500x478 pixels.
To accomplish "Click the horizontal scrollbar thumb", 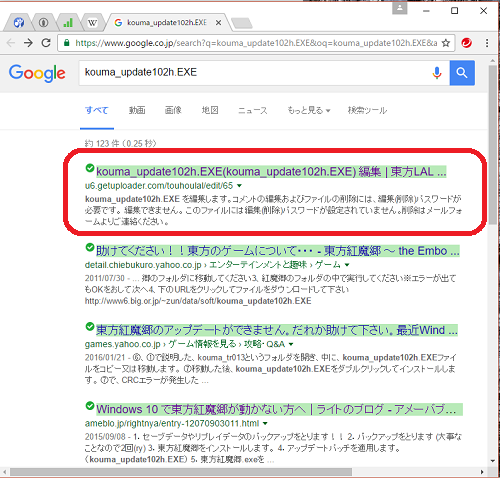I will 181,472.
